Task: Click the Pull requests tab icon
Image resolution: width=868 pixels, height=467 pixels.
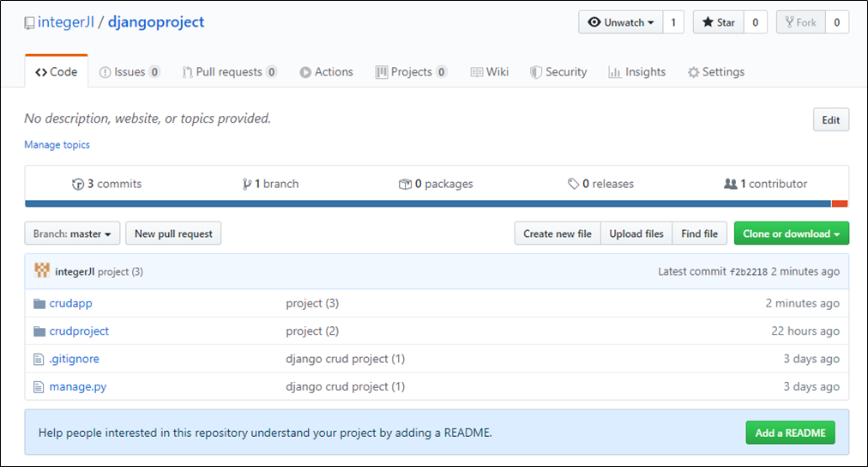Action: coord(188,73)
